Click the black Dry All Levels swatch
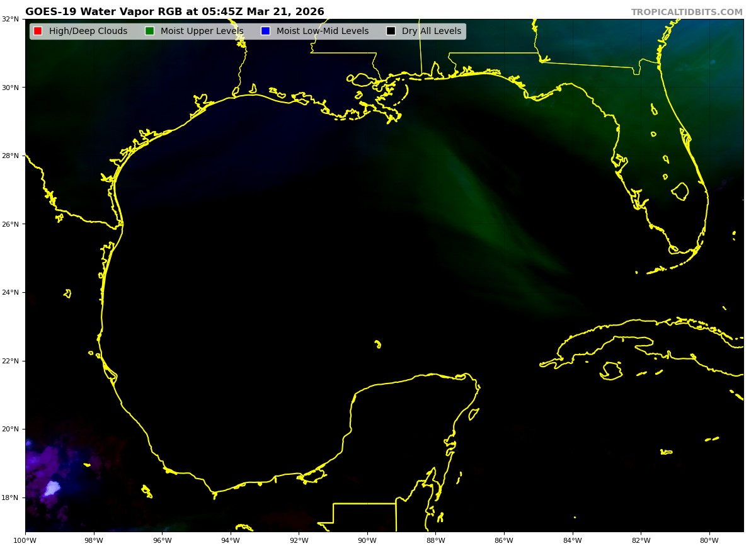Viewport: 756px width, 546px height. pos(391,31)
